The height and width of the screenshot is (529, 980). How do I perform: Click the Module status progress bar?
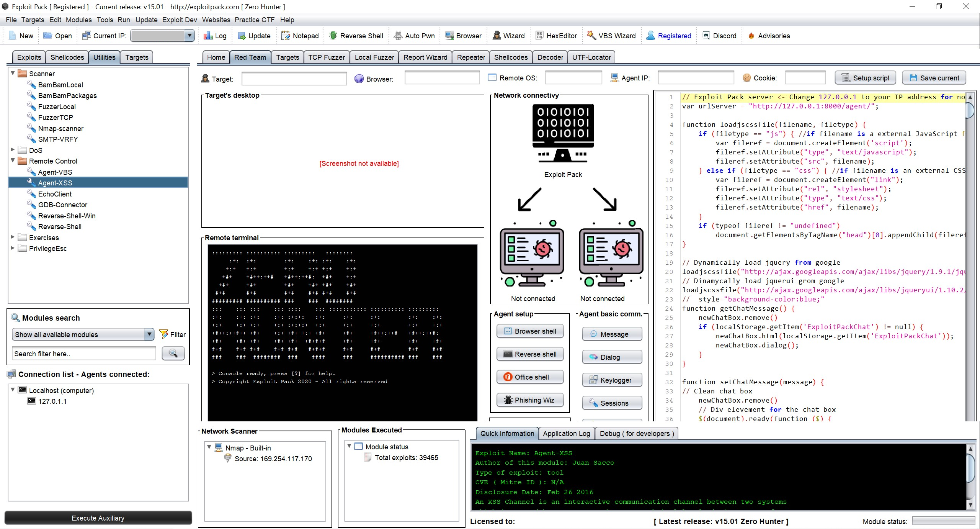943,521
